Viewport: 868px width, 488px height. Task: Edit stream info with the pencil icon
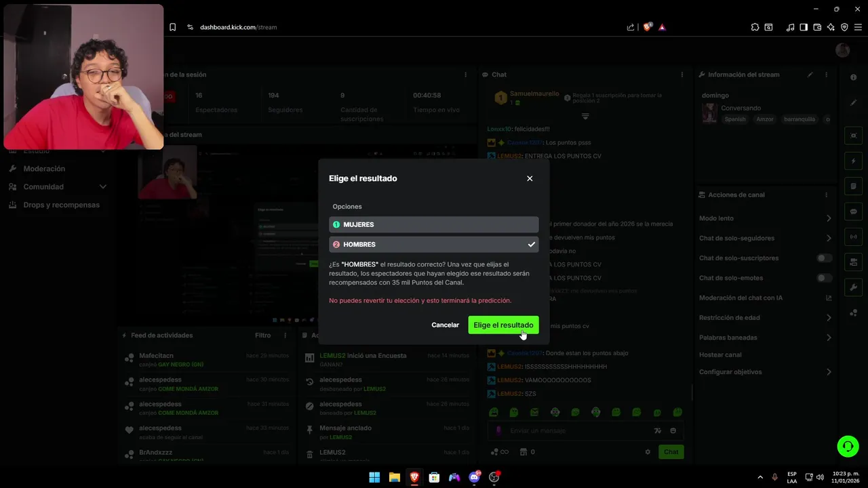tap(810, 75)
